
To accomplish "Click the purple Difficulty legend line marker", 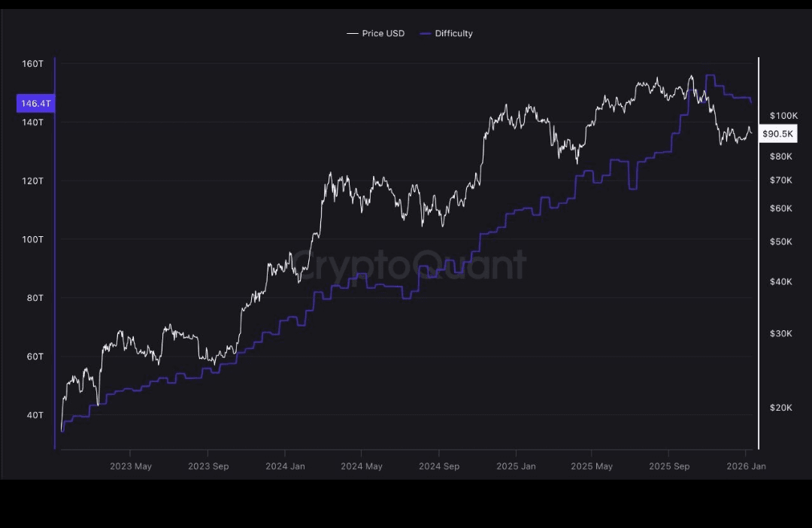I will (426, 34).
